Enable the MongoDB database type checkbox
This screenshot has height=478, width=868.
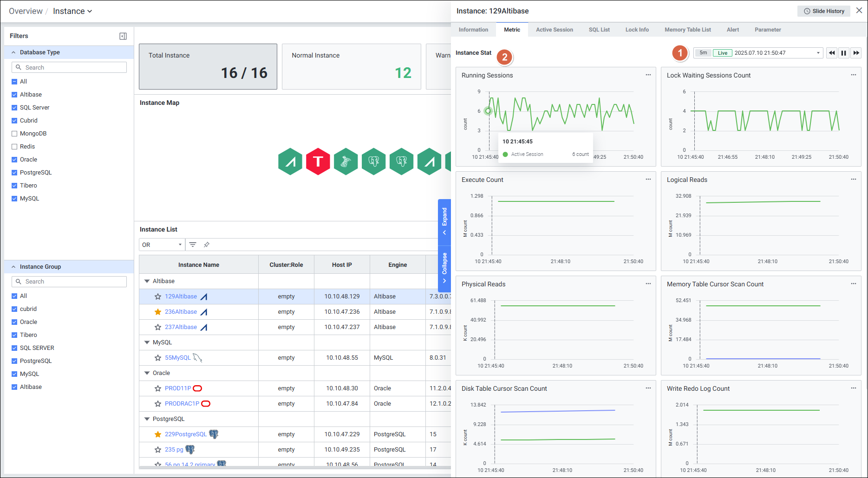[x=14, y=134]
